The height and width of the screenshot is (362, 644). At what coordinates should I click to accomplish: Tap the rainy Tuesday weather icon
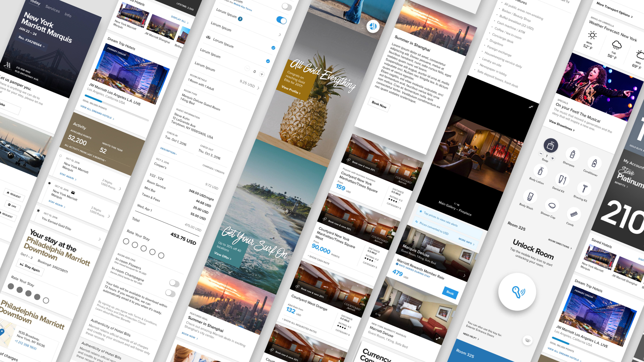(x=616, y=45)
